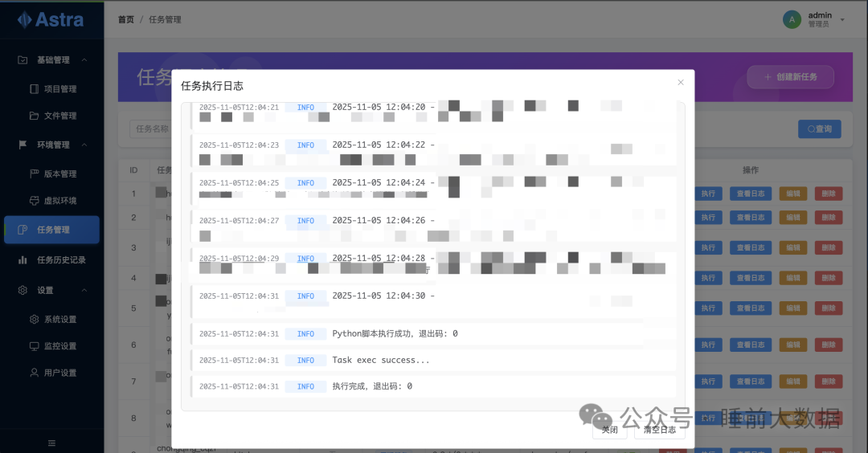Click the 清空日志 button
The height and width of the screenshot is (453, 868).
point(659,429)
